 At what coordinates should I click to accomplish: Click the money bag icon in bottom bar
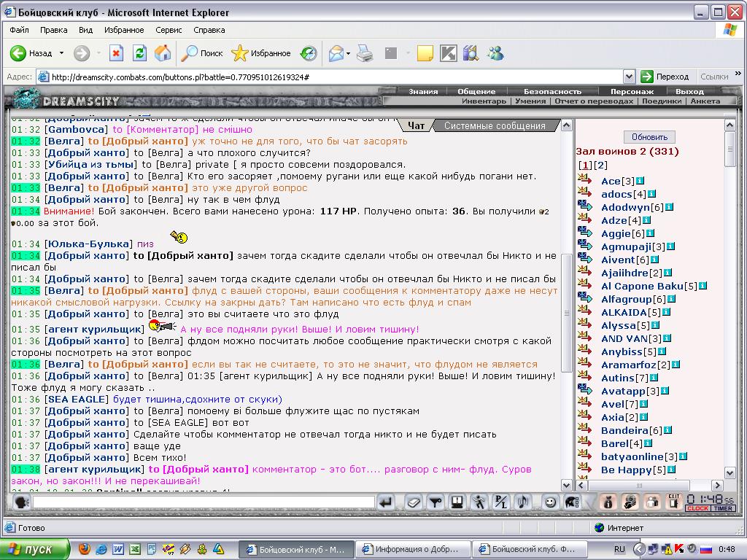point(608,502)
